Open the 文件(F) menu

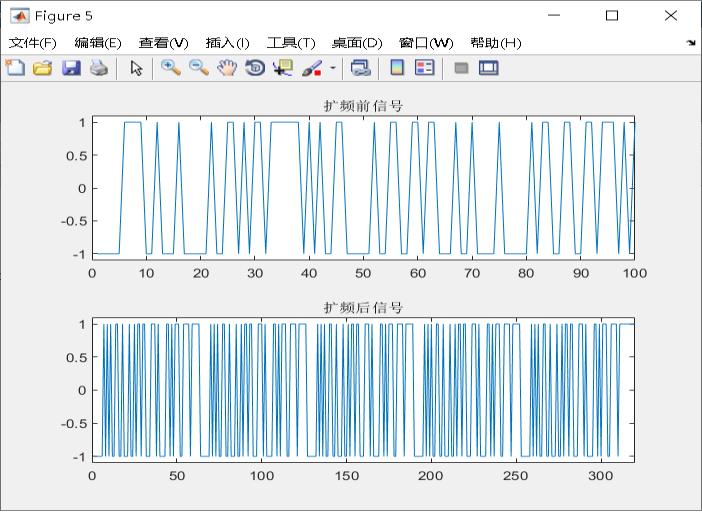(33, 43)
